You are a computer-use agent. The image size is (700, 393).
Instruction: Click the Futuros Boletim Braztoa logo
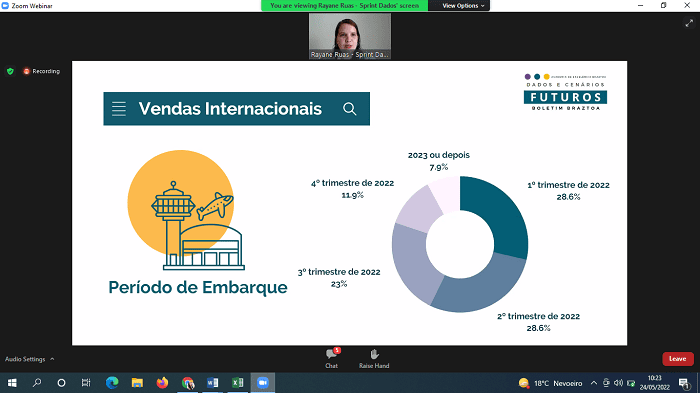point(565,92)
